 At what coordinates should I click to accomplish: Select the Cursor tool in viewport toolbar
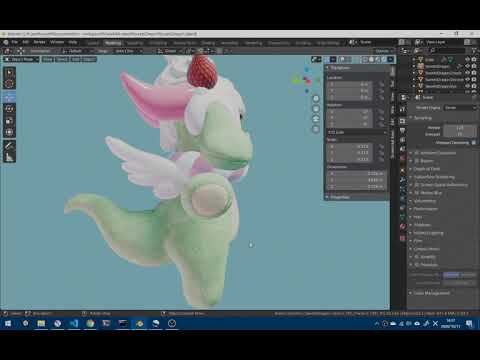pos(9,84)
